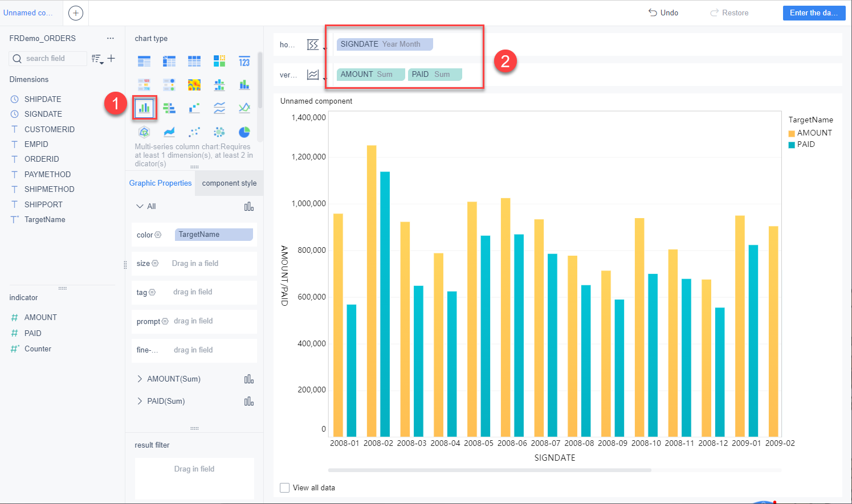
Task: Expand the AMOUNT(Sum) properties section
Action: (x=140, y=379)
